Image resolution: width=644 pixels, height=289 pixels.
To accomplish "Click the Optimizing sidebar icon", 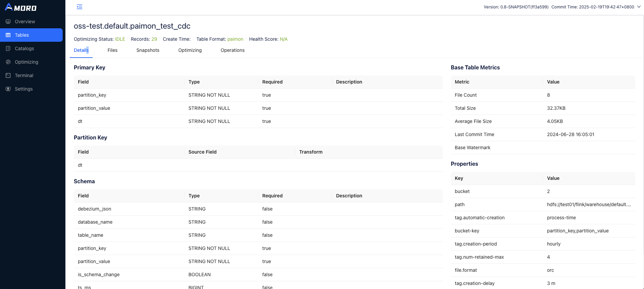I will [x=8, y=62].
